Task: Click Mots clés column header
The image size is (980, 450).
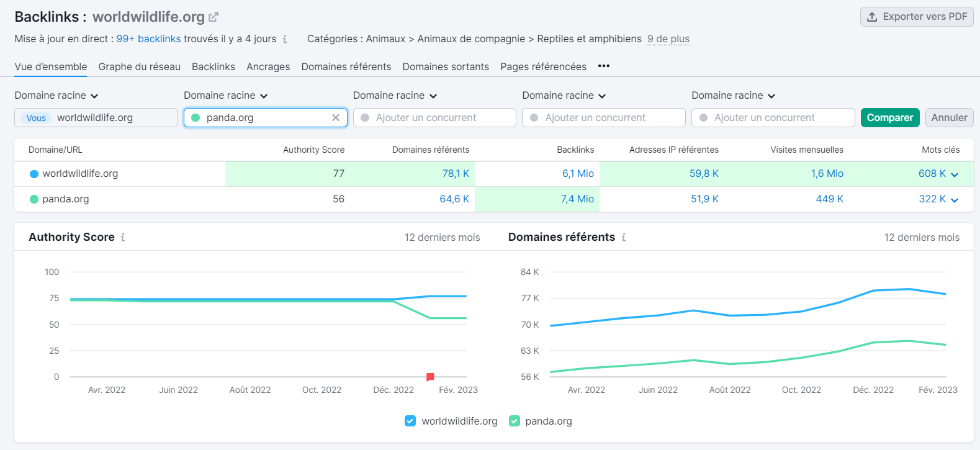Action: [x=940, y=150]
